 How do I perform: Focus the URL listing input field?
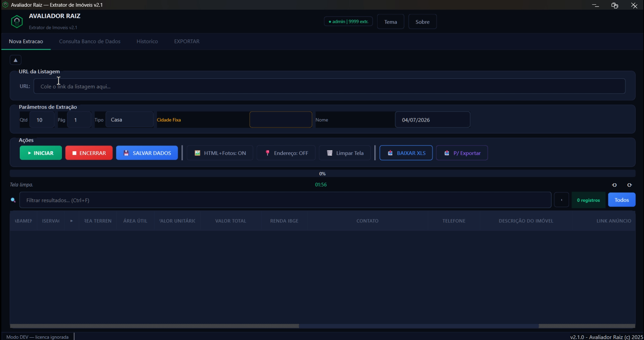click(329, 86)
